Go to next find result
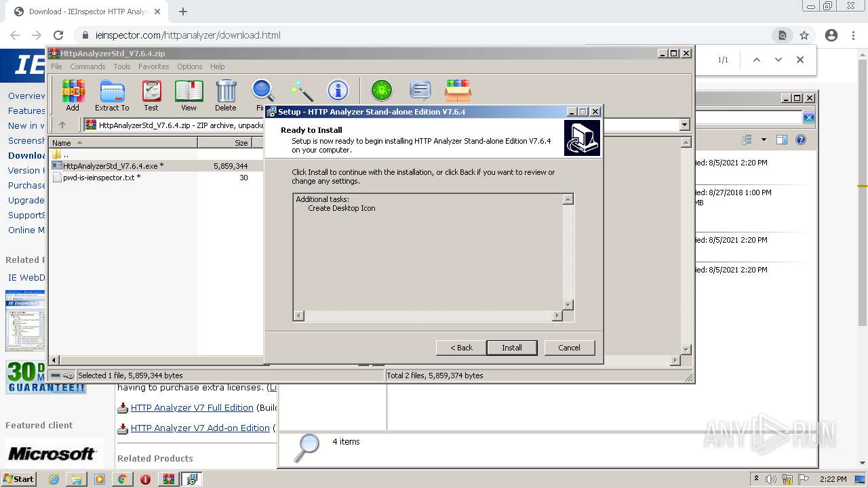 (778, 60)
